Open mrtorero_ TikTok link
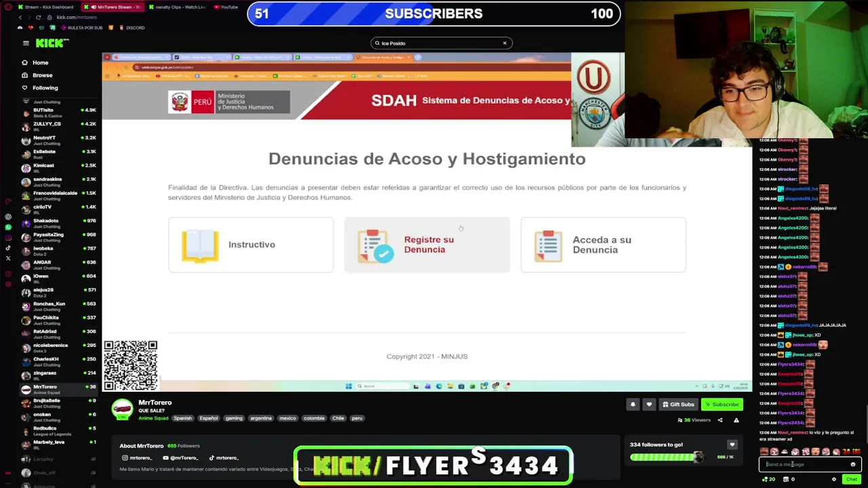This screenshot has width=868, height=488. [x=224, y=458]
